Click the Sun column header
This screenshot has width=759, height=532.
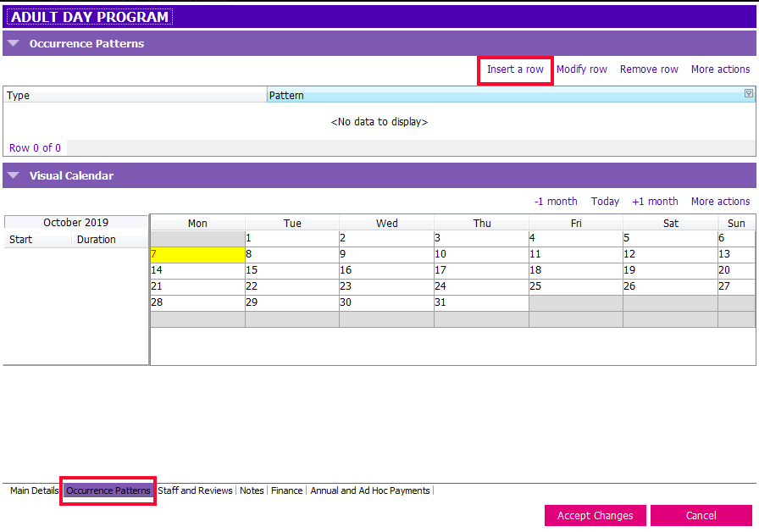(x=736, y=223)
